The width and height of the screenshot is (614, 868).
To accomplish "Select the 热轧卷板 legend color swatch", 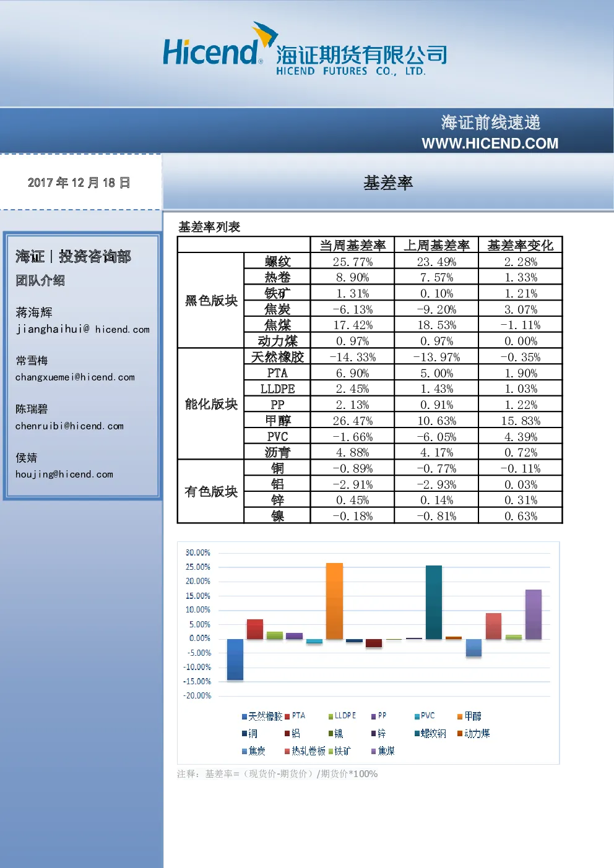I will click(x=287, y=751).
